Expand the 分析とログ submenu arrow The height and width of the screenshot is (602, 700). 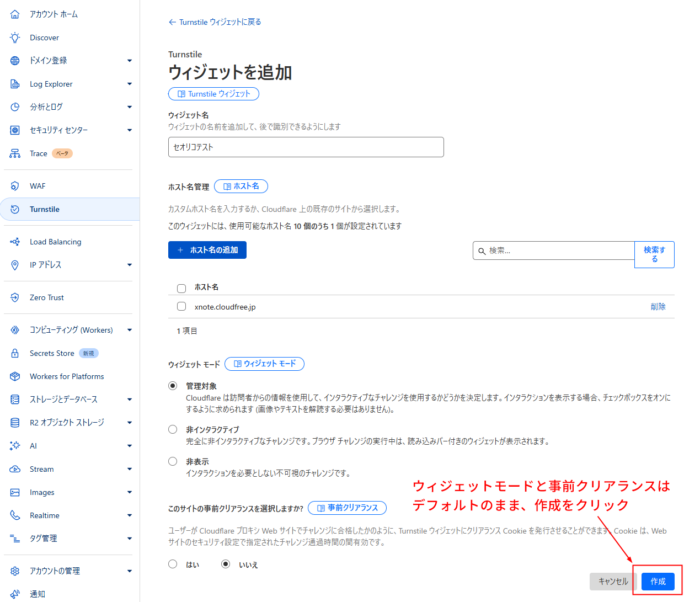pos(130,107)
